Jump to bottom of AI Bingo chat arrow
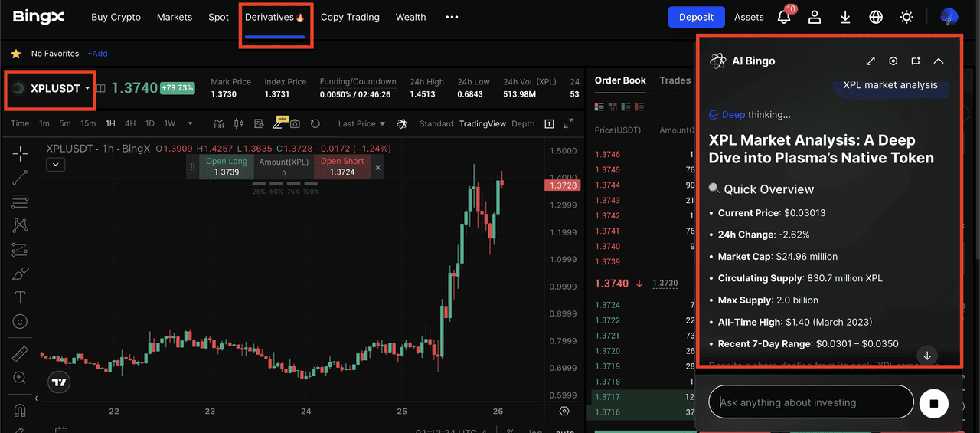 [x=927, y=356]
